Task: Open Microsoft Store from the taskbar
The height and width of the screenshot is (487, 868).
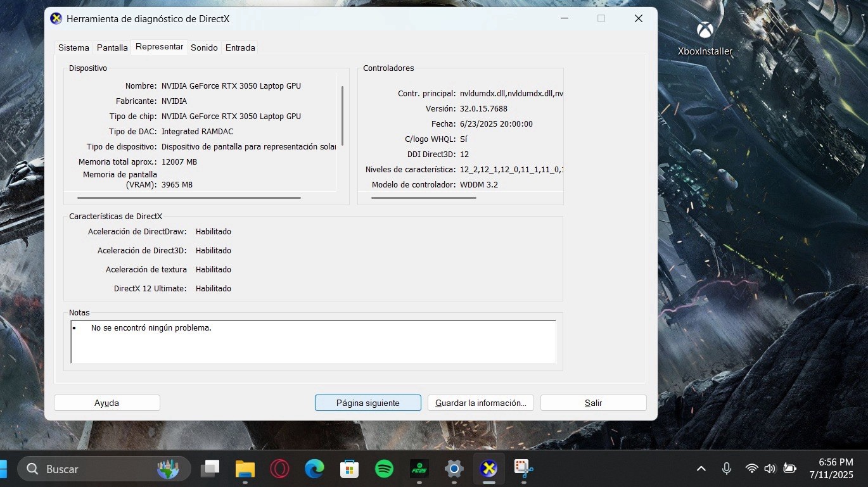Action: (350, 469)
